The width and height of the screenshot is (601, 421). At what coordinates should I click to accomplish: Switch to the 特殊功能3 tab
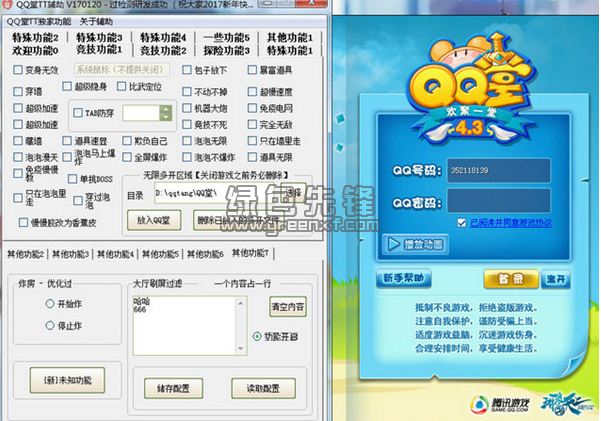tap(99, 38)
